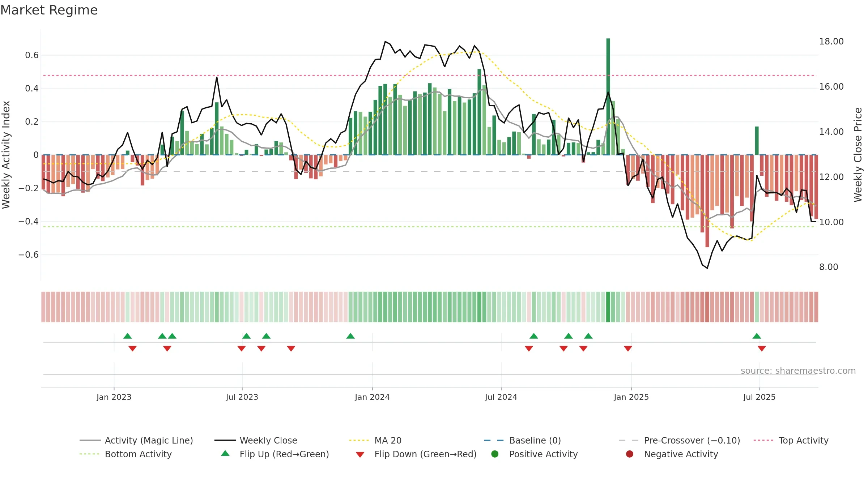Click the Flip Down marker just before Jan 2025
The height and width of the screenshot is (488, 868).
coord(628,348)
